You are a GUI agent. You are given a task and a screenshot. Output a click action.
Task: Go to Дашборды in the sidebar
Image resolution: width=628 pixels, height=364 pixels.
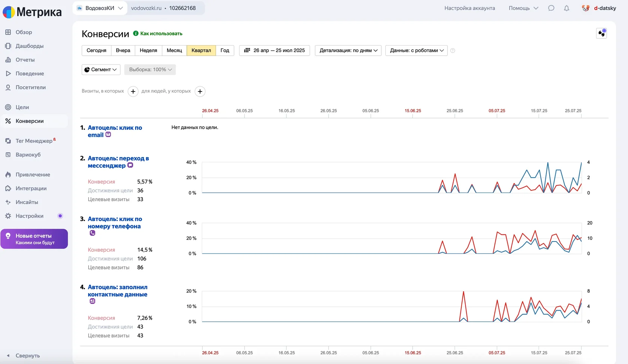coord(30,46)
